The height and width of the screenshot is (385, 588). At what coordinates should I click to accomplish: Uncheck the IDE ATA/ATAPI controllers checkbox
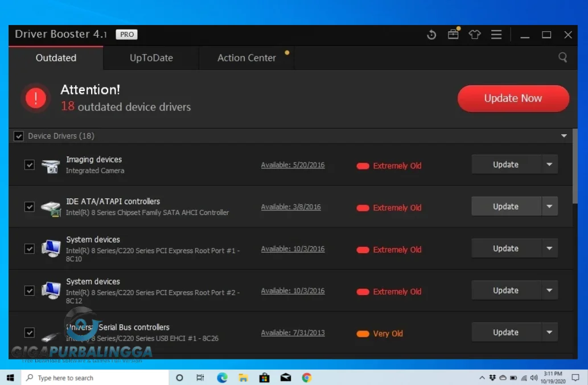[x=29, y=207]
